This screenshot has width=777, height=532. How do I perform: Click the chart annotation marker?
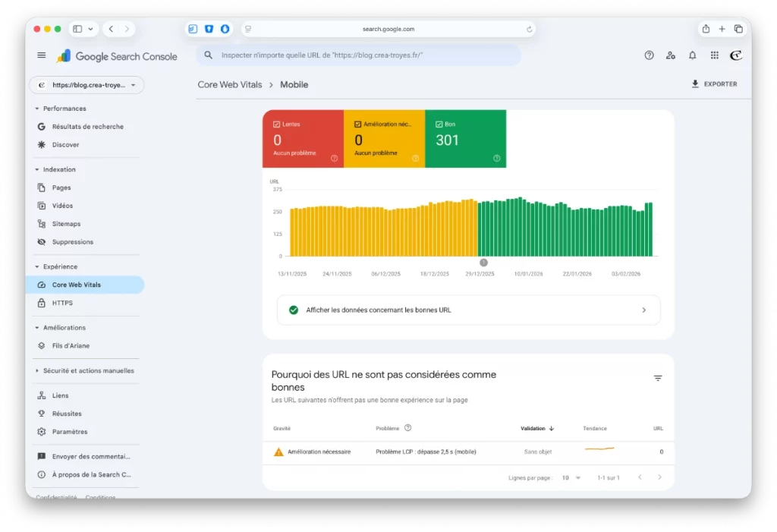(x=483, y=263)
